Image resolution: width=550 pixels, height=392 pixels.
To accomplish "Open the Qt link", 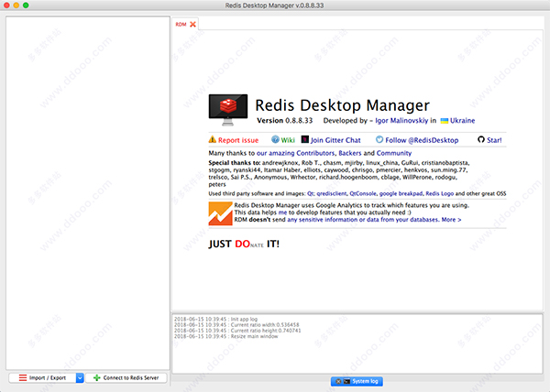I will pos(311,193).
